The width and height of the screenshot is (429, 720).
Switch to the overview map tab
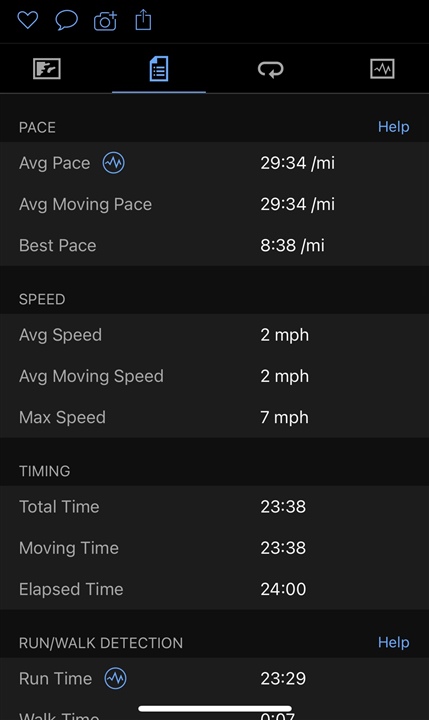point(47,69)
